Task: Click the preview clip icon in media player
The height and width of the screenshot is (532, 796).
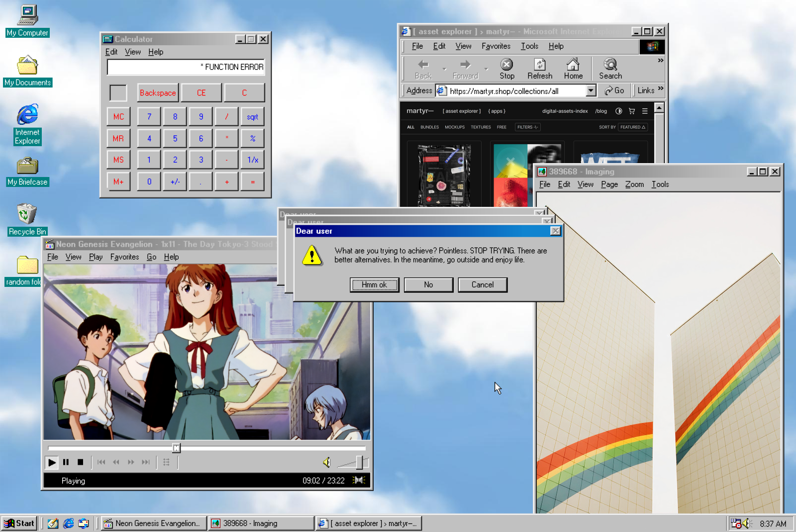Action: [x=166, y=462]
